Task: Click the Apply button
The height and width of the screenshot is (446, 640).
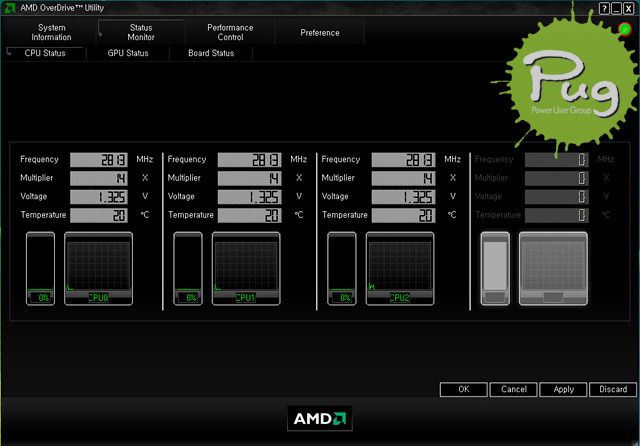Action: click(x=563, y=389)
